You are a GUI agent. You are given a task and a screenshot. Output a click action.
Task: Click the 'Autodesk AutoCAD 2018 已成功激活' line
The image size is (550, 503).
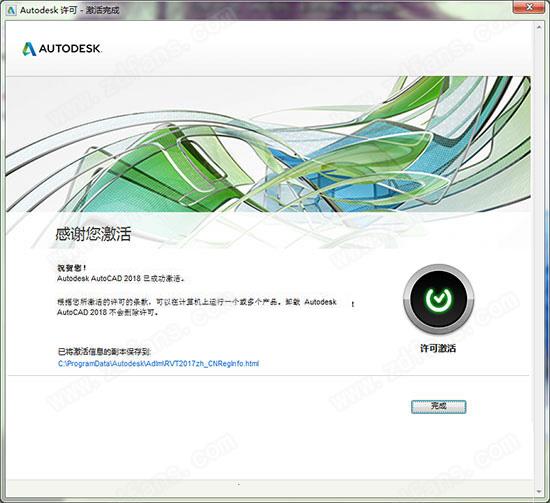121,279
